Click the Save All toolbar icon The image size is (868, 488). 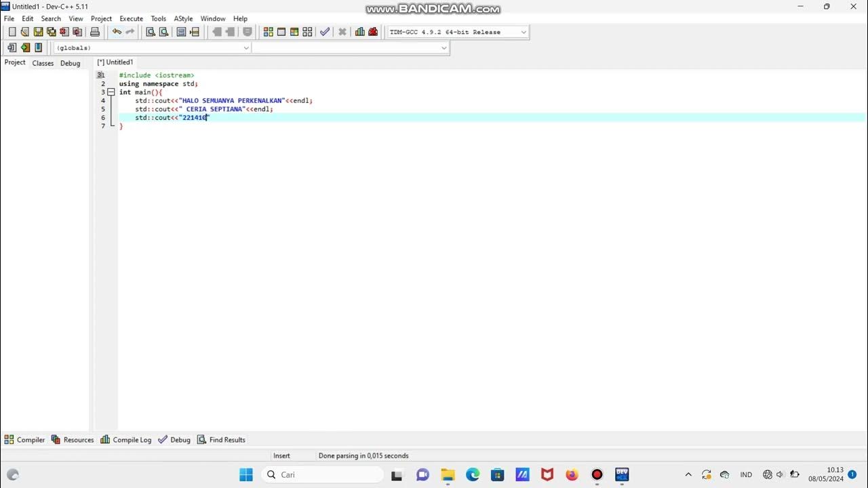click(x=51, y=32)
